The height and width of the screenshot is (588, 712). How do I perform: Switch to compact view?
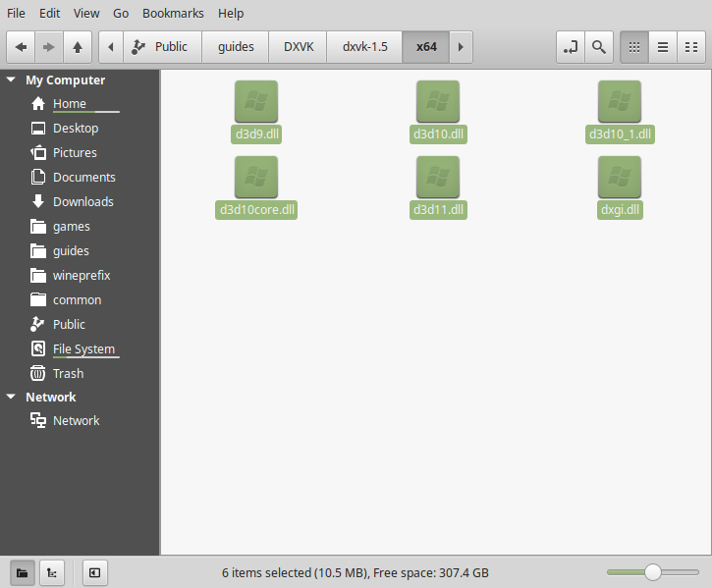691,47
